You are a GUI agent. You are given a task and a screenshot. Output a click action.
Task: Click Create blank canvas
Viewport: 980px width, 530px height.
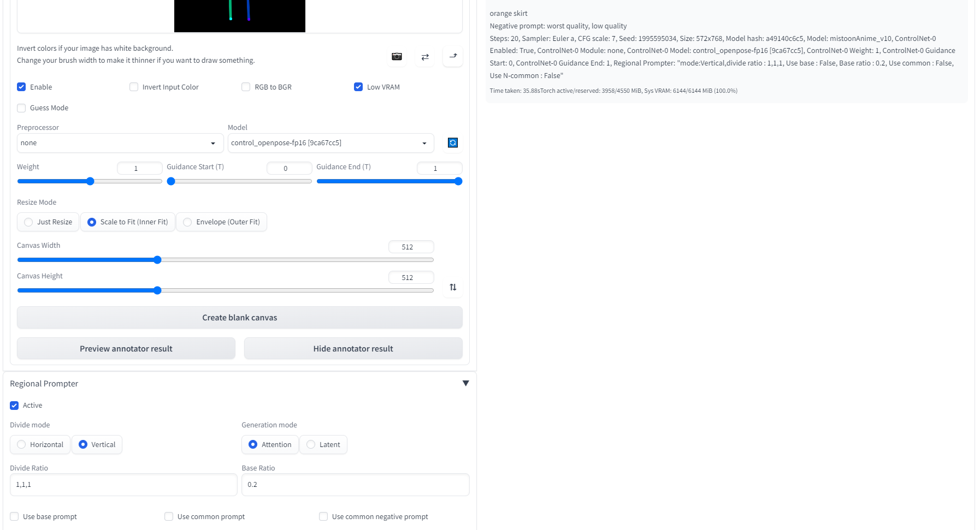coord(239,317)
